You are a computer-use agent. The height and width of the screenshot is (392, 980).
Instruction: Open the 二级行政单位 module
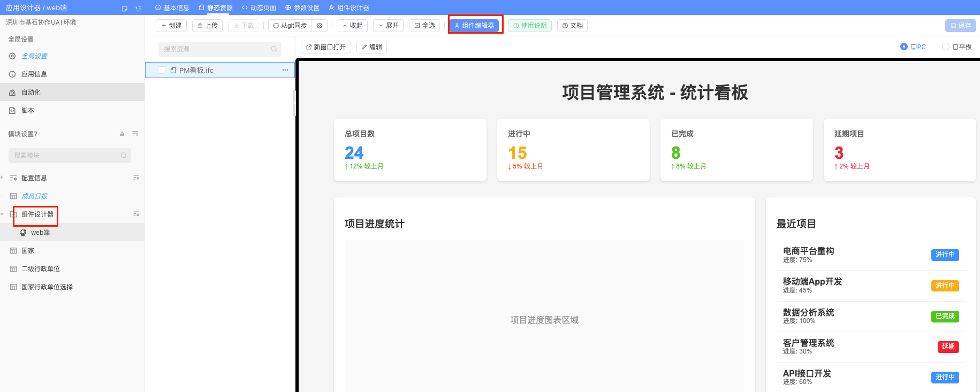click(x=72, y=269)
